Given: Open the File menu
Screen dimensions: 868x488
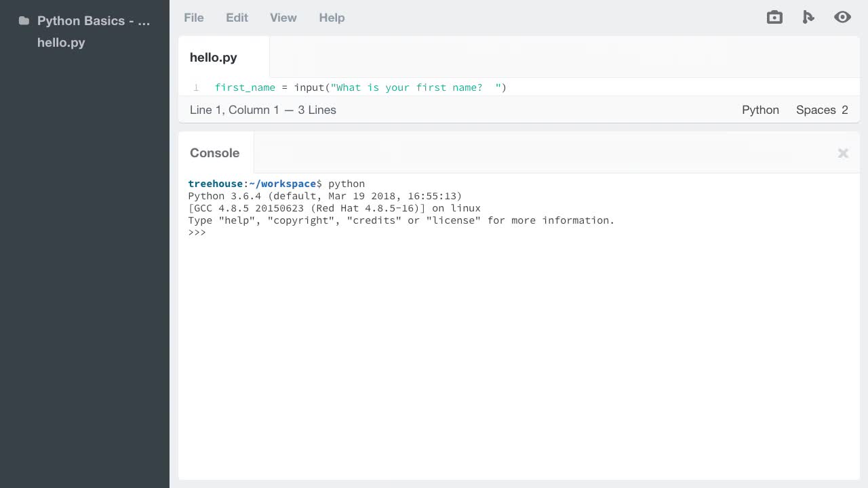Looking at the screenshot, I should 194,18.
